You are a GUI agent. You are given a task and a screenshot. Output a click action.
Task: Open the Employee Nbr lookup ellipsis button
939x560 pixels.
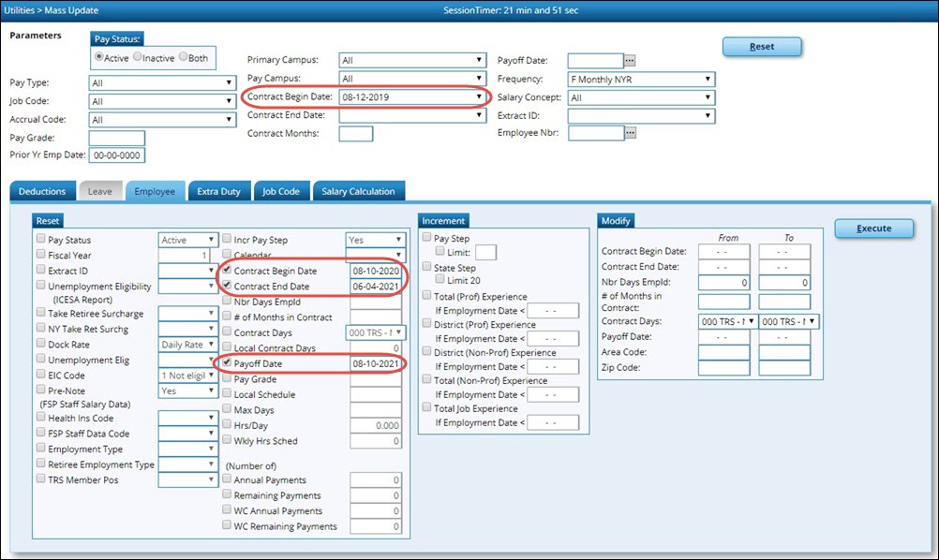(631, 133)
